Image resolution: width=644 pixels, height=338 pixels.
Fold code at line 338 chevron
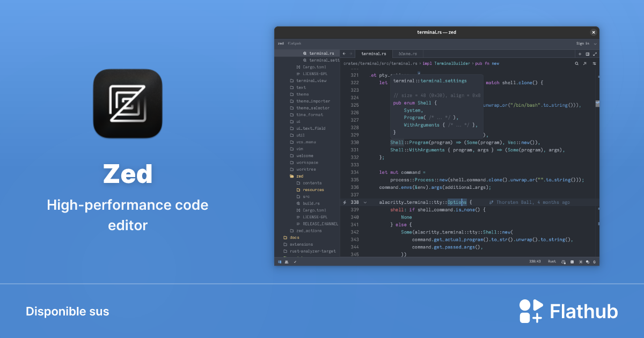point(365,202)
